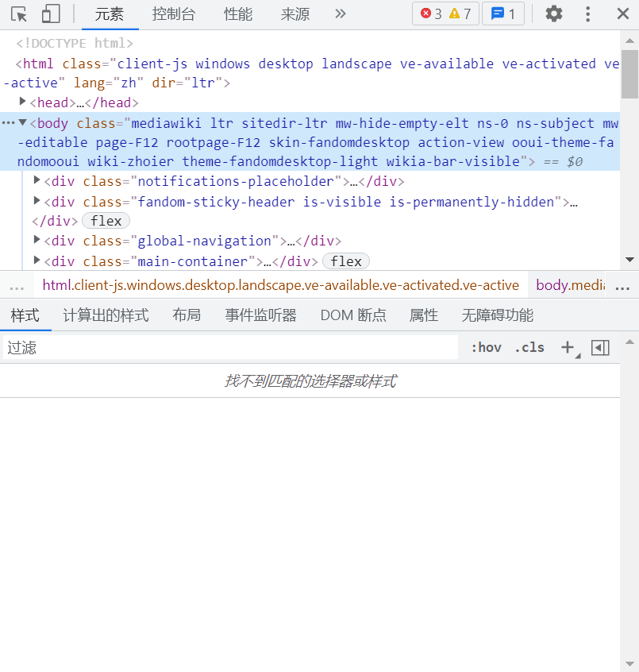Open the DevTools settings gear
The image size is (639, 672).
point(553,14)
